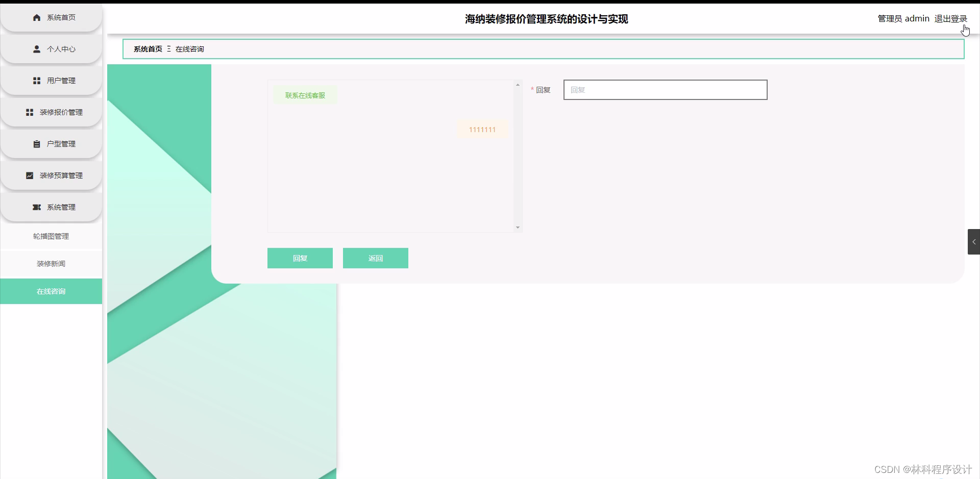Click the clipboard icon beside 户型管理
The height and width of the screenshot is (479, 980).
[x=37, y=144]
